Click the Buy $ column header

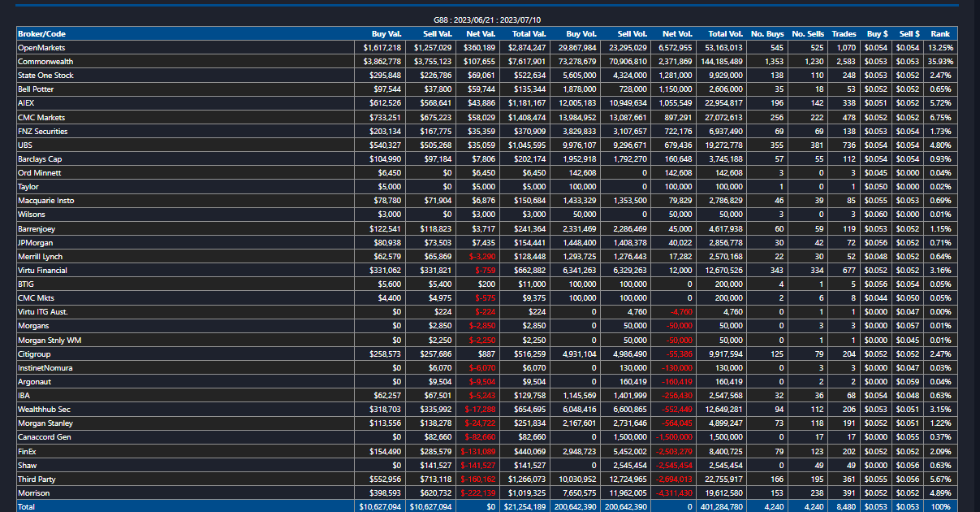pyautogui.click(x=877, y=34)
